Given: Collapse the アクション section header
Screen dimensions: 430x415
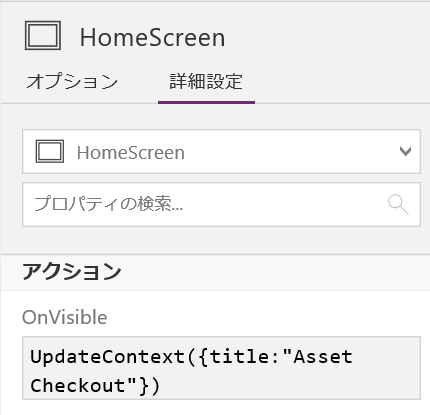Looking at the screenshot, I should [x=215, y=272].
